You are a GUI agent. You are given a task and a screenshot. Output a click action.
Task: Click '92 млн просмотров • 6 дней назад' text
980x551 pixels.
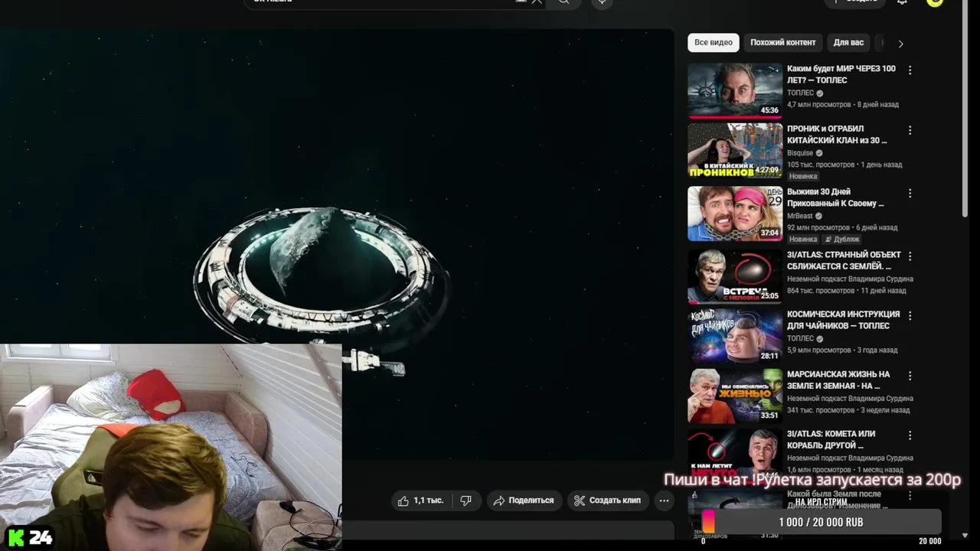pyautogui.click(x=842, y=227)
